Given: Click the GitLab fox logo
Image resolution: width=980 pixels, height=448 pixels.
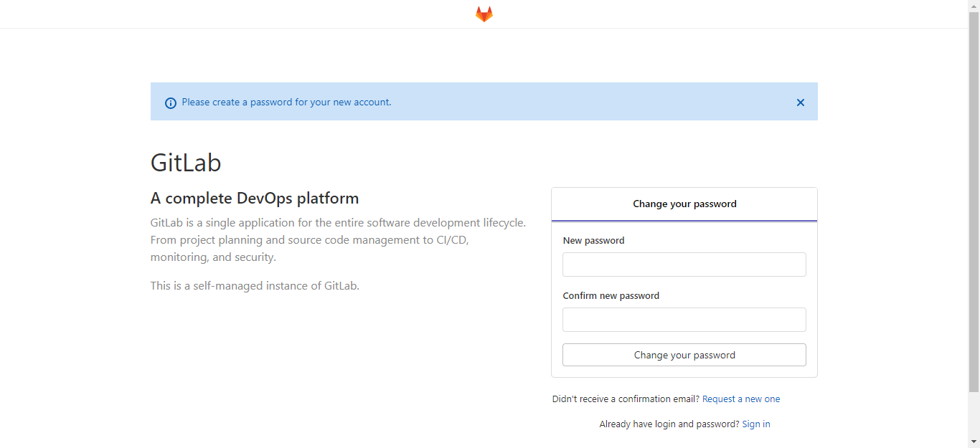Looking at the screenshot, I should (x=484, y=13).
